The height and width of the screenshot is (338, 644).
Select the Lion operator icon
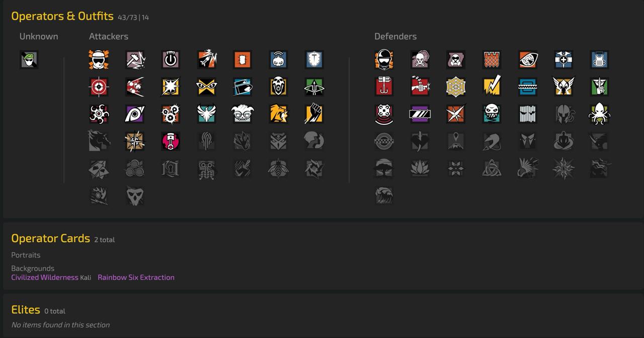click(x=278, y=114)
